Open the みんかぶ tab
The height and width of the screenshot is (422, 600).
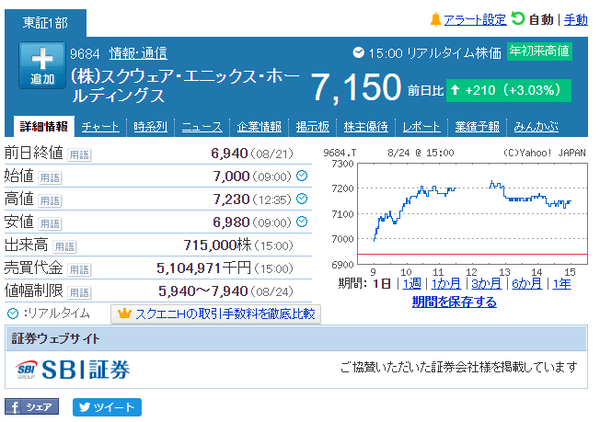point(536,127)
